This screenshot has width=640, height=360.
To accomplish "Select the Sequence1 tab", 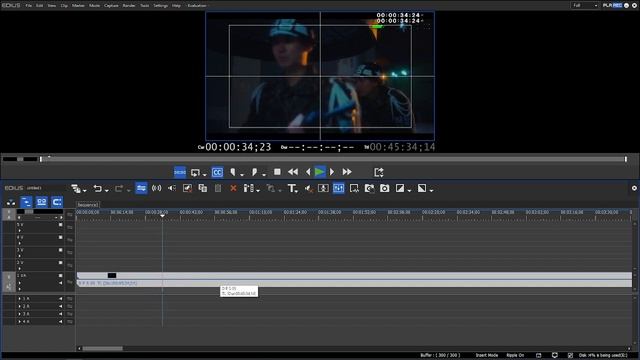I will tap(87, 205).
